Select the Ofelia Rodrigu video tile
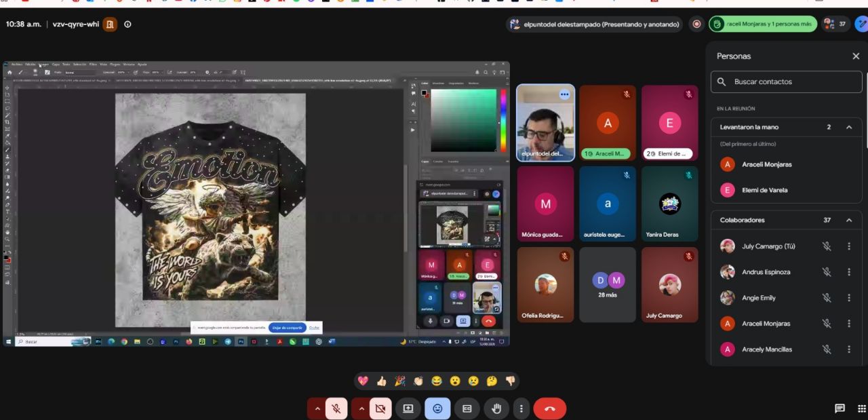 point(545,284)
